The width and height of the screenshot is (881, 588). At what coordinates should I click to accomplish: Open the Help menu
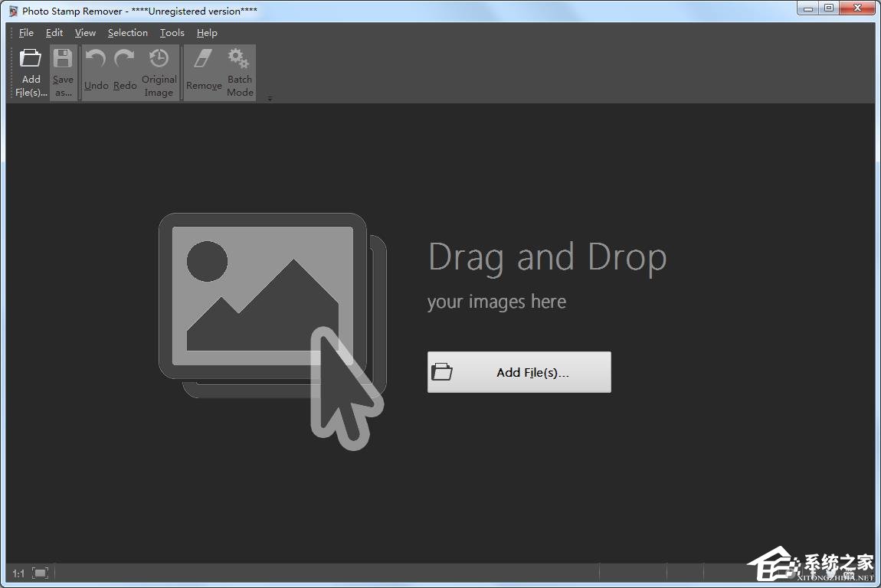(x=207, y=33)
